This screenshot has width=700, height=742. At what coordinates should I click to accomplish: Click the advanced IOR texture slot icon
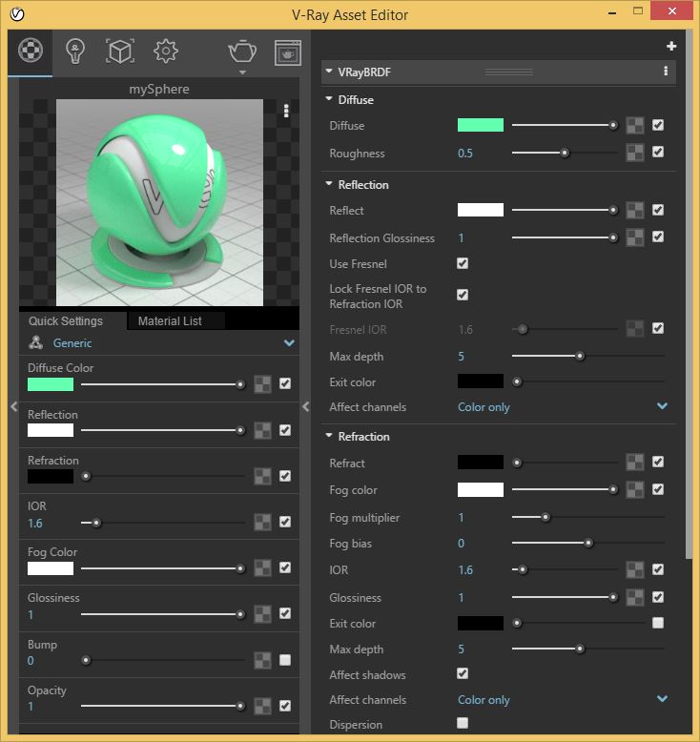[635, 569]
